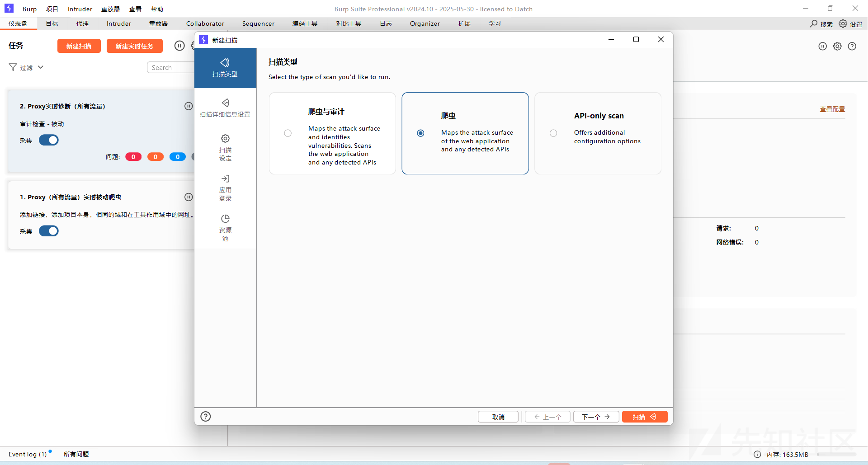Click the filter funnel icon
This screenshot has height=465, width=868.
(x=13, y=67)
